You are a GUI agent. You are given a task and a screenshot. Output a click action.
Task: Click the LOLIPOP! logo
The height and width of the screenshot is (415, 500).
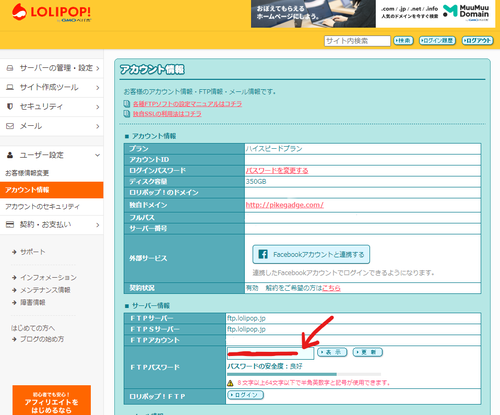51,13
